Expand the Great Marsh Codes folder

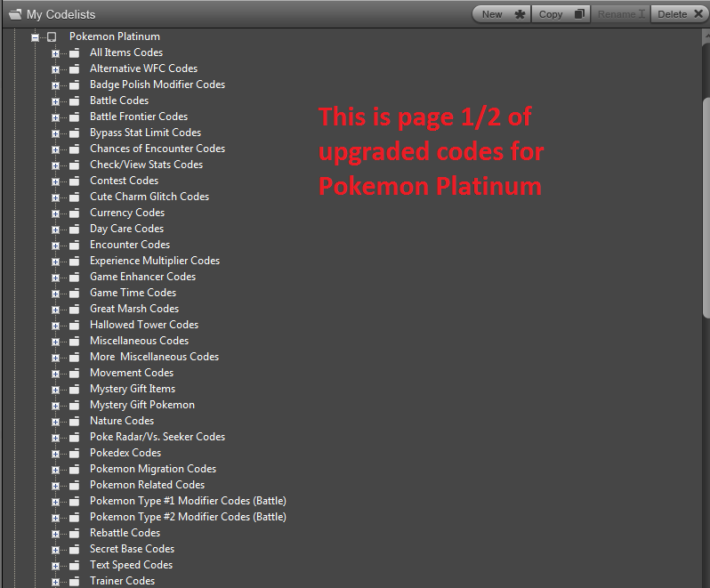pos(55,310)
